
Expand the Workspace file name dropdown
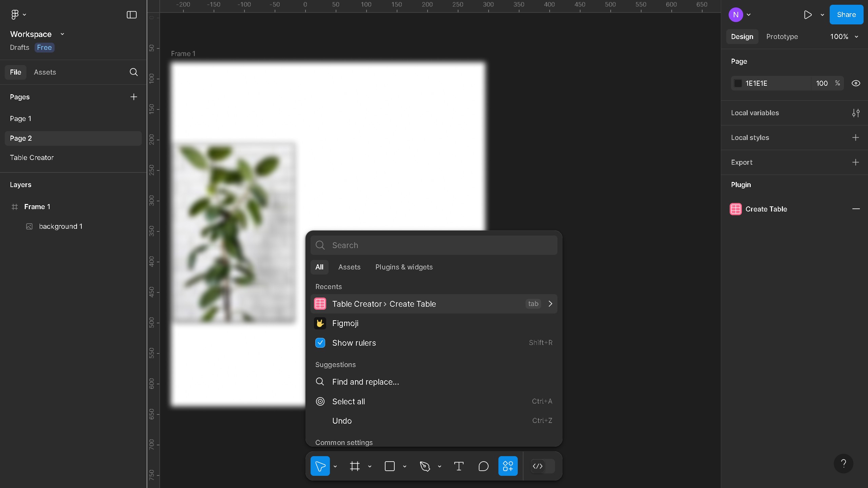62,34
